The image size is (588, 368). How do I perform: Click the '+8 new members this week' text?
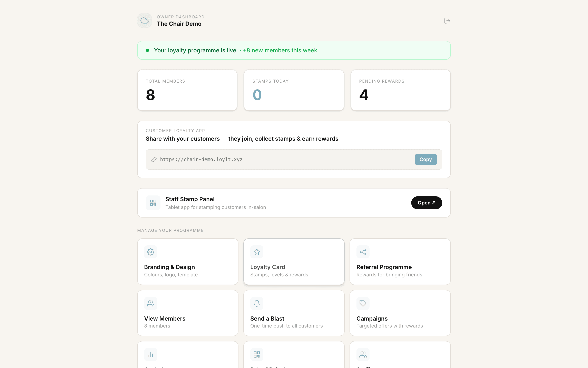(x=280, y=50)
